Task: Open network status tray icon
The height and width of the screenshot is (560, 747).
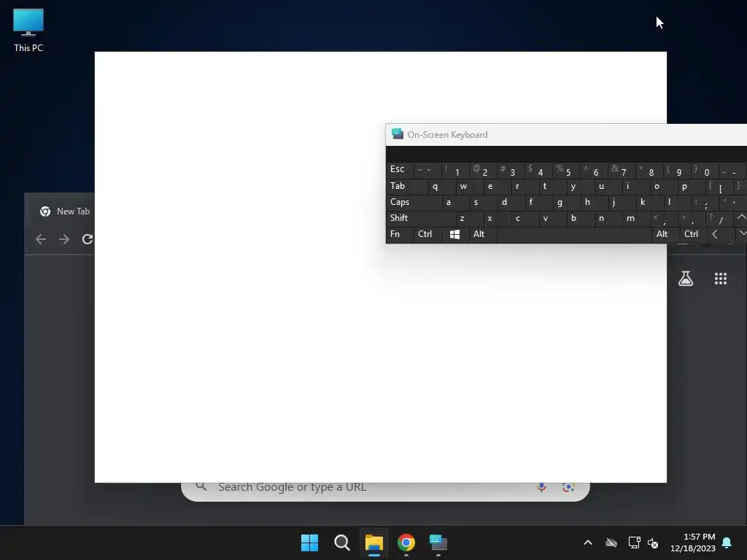Action: [634, 542]
